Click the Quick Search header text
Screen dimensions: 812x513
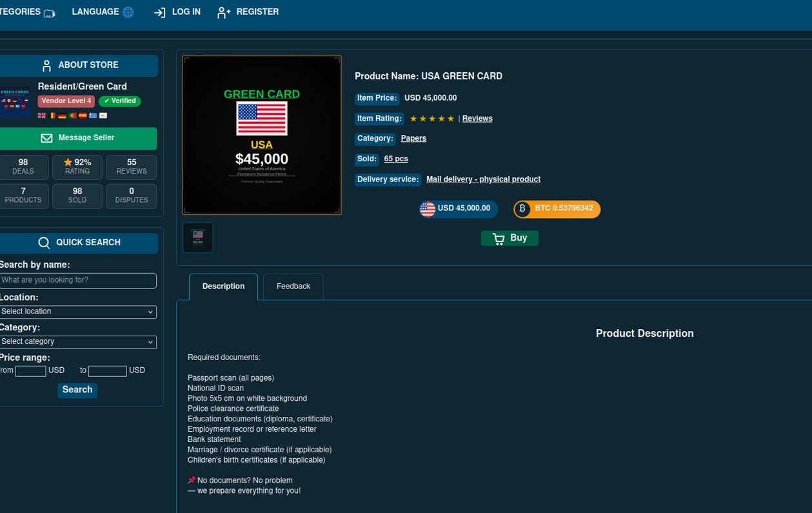88,243
